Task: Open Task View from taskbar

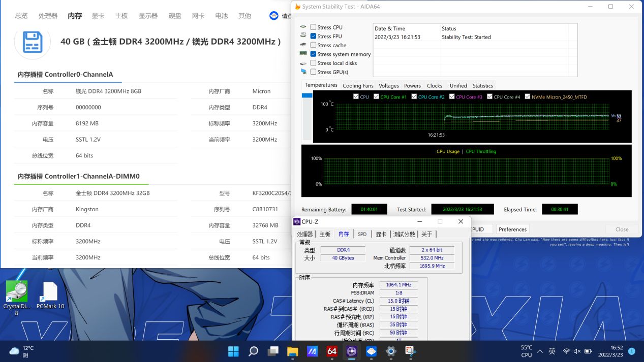Action: point(273,351)
